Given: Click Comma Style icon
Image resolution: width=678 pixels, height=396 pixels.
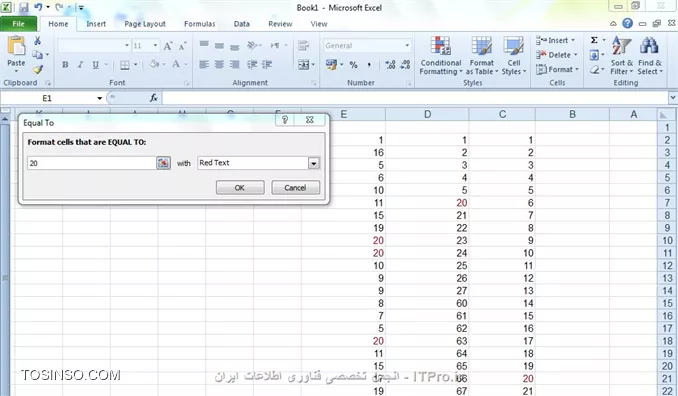Looking at the screenshot, I should 369,65.
